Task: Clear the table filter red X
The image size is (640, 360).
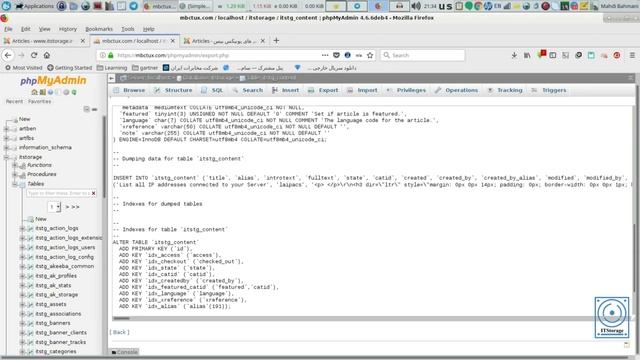Action: (93, 193)
